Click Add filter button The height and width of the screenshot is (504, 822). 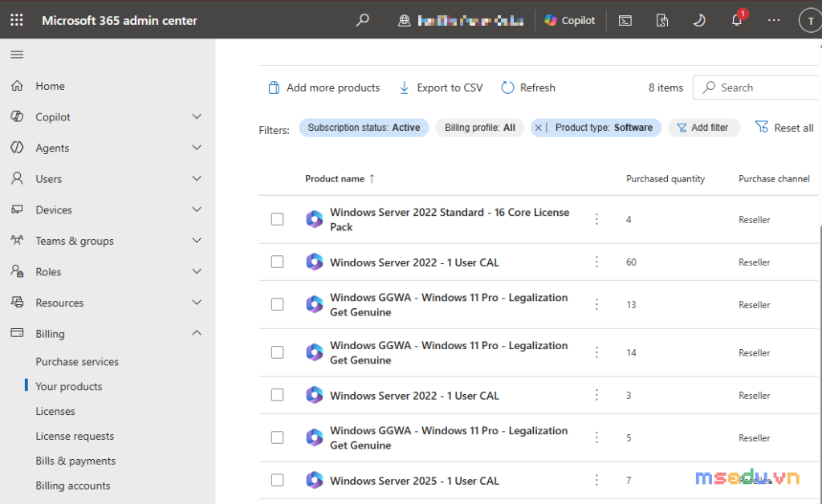click(703, 128)
